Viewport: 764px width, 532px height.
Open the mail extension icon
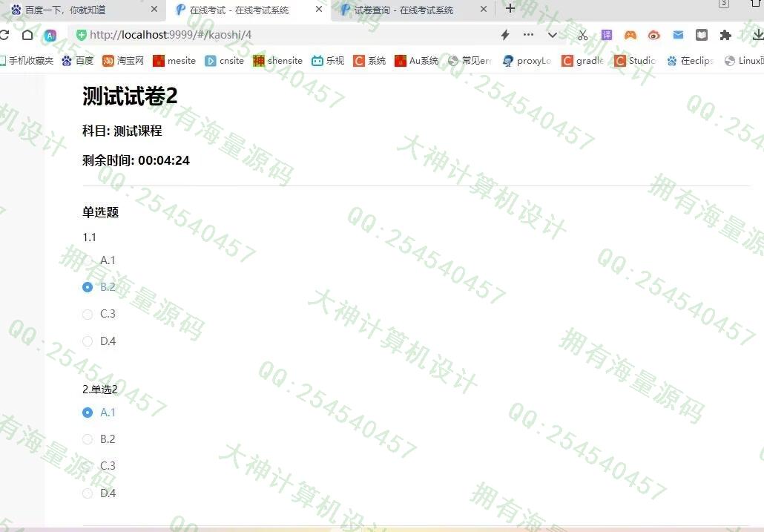coord(678,35)
